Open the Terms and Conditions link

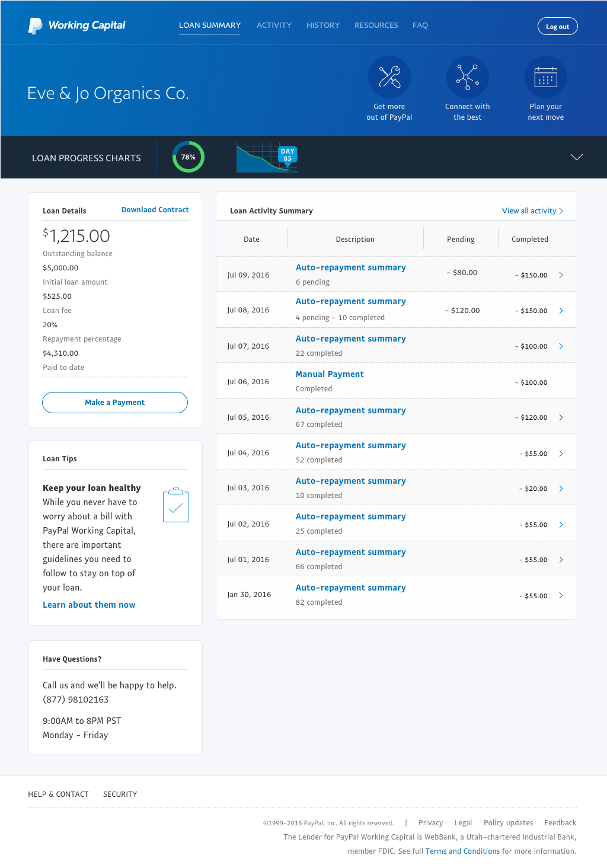pyautogui.click(x=462, y=851)
